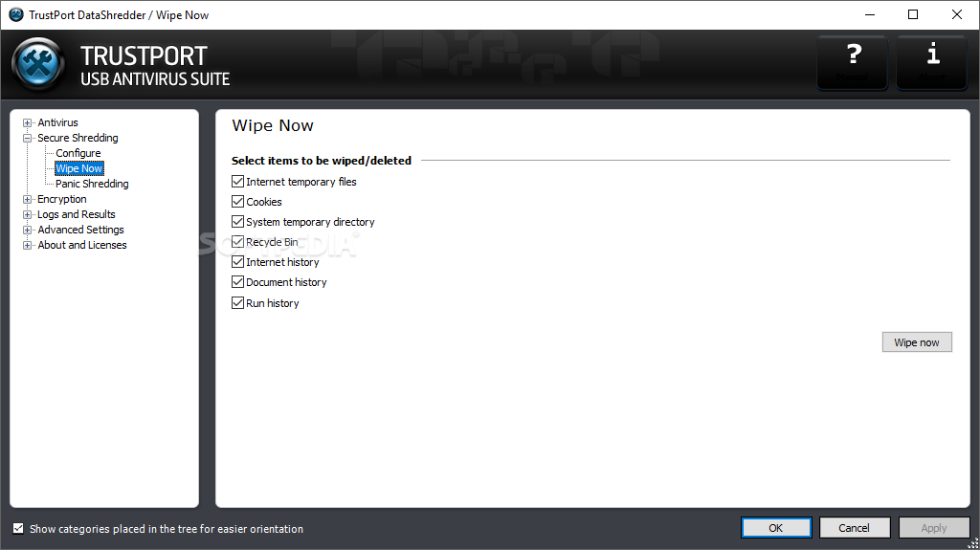Image resolution: width=980 pixels, height=550 pixels.
Task: Collapse the Secure Shredding node
Action: [x=27, y=138]
